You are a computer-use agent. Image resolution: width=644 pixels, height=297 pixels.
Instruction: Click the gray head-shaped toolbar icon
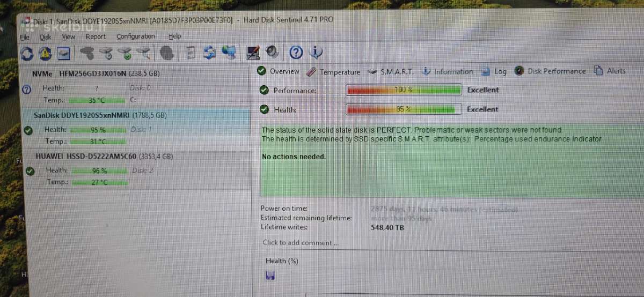pos(166,53)
